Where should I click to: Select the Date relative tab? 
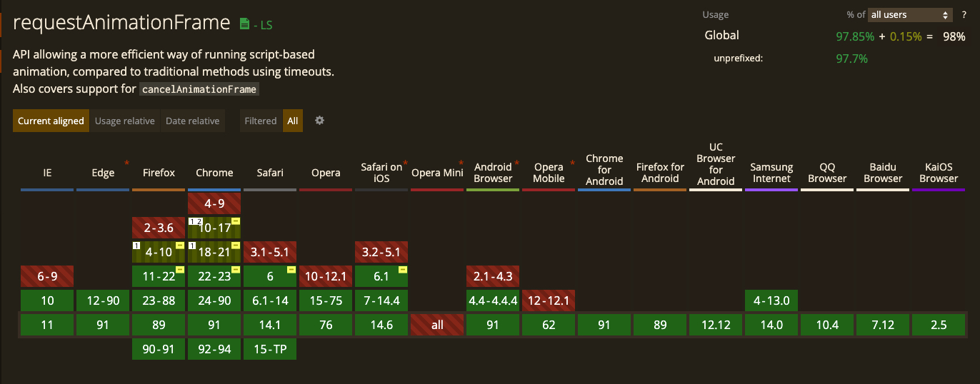[192, 121]
